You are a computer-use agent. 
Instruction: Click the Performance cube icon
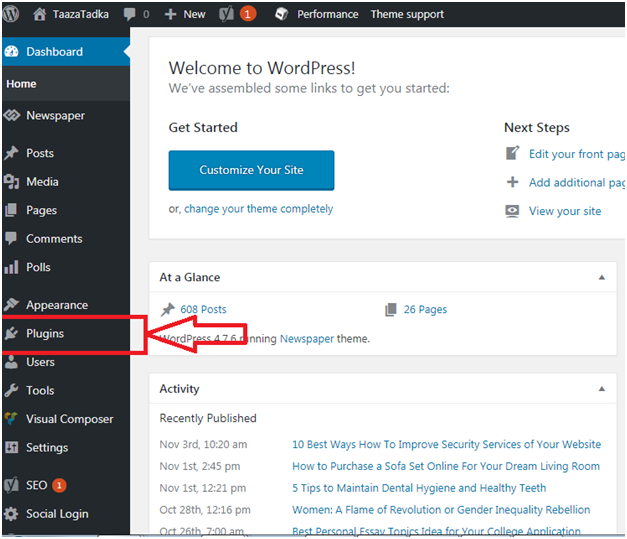(282, 14)
